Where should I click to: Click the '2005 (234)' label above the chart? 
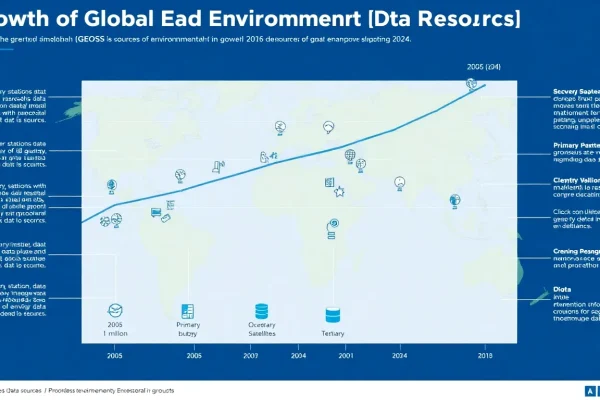(x=484, y=67)
